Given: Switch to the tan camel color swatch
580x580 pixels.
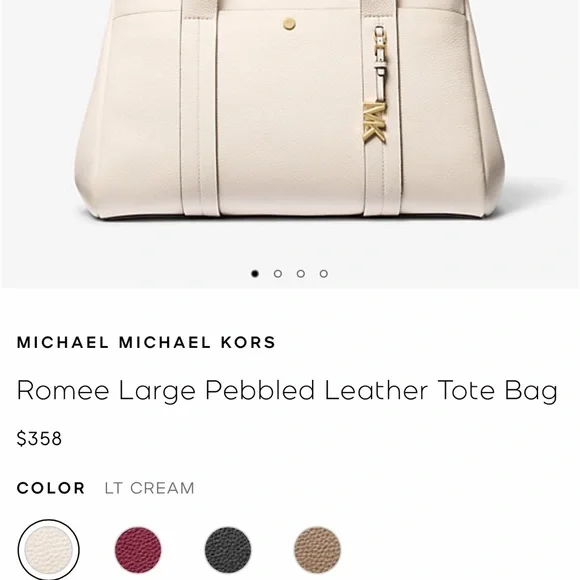Looking at the screenshot, I should point(317,550).
